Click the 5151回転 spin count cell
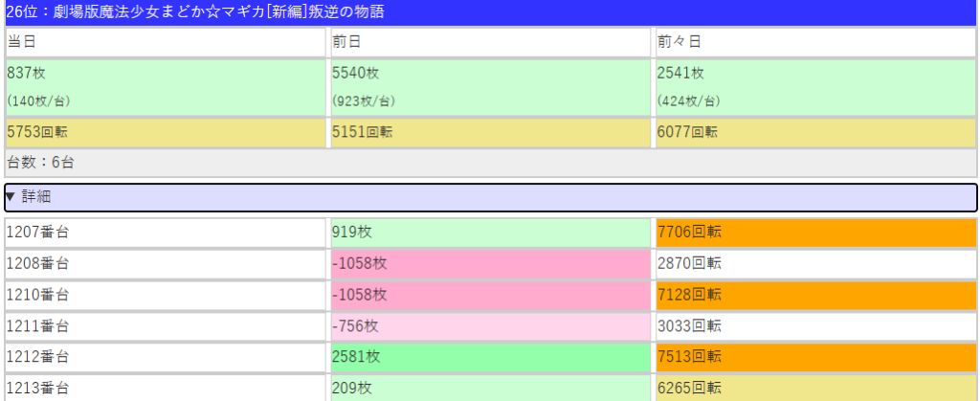 click(491, 132)
